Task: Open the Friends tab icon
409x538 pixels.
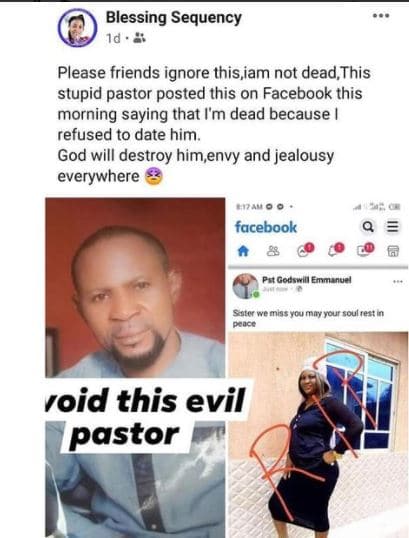Action: [x=273, y=252]
